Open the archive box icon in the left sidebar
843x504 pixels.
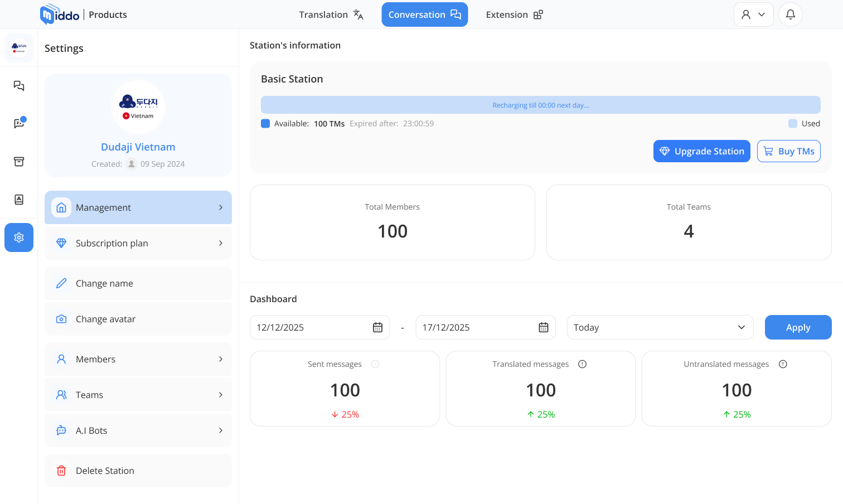18,161
